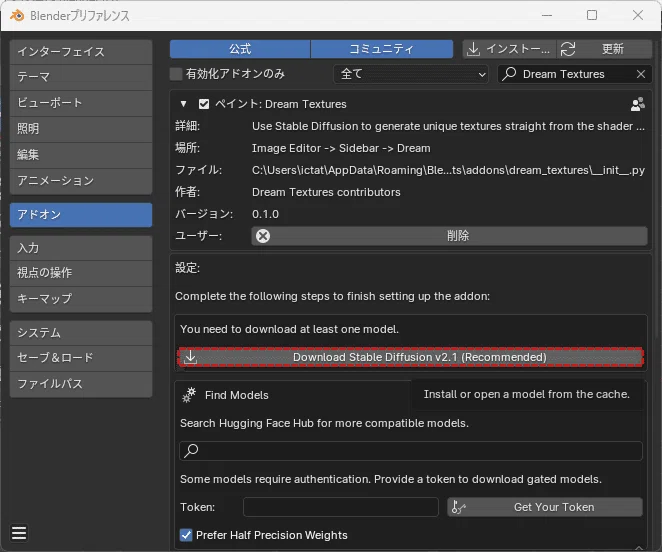This screenshot has width=662, height=552.
Task: Open the hamburger menu at bottom left
Action: coord(19,533)
